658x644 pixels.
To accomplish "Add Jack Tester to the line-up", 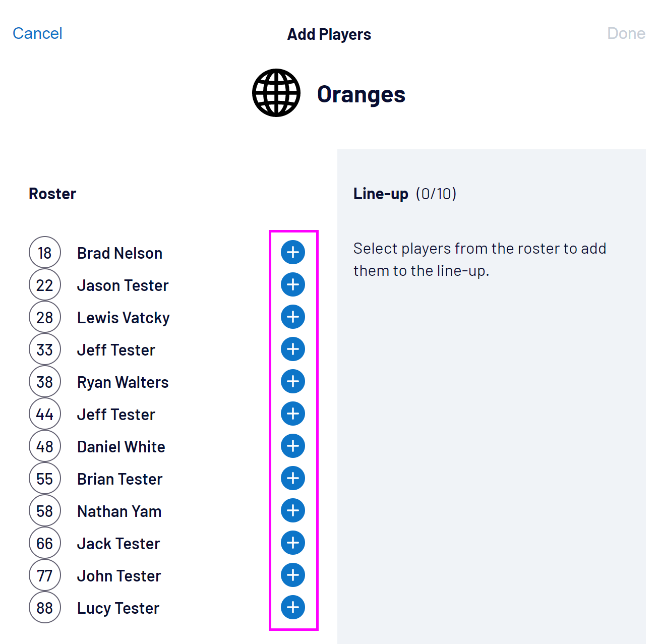I will point(293,543).
